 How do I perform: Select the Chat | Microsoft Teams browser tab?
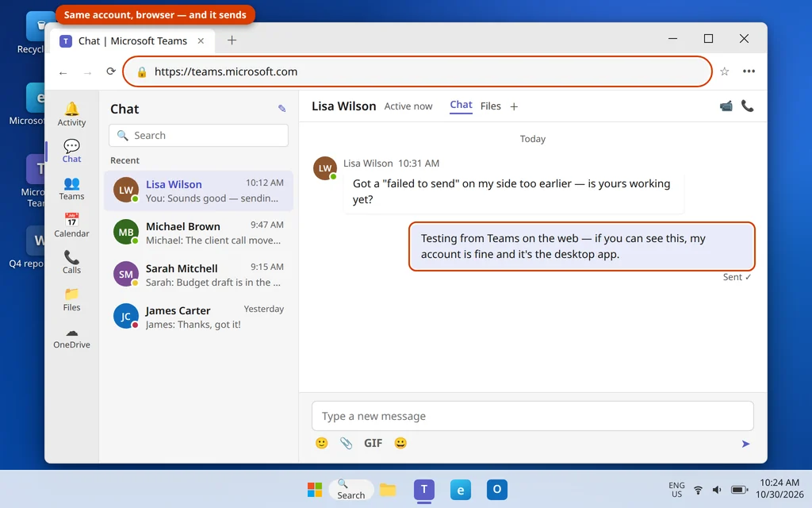point(133,41)
